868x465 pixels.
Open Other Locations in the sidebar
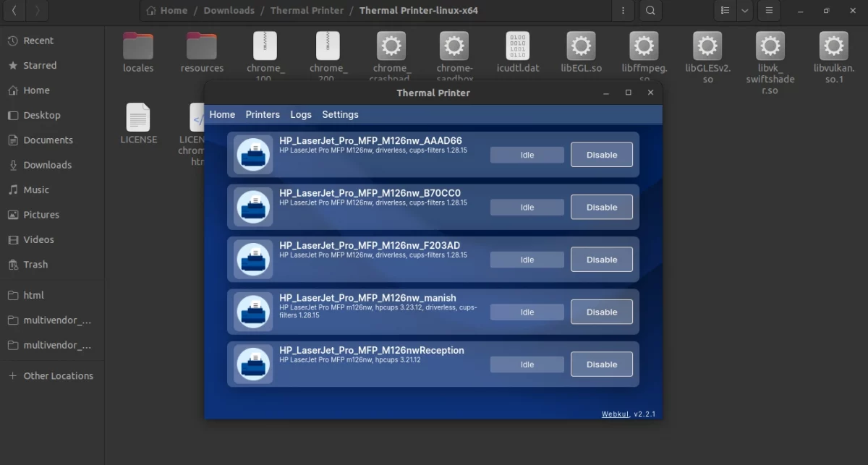pyautogui.click(x=52, y=376)
